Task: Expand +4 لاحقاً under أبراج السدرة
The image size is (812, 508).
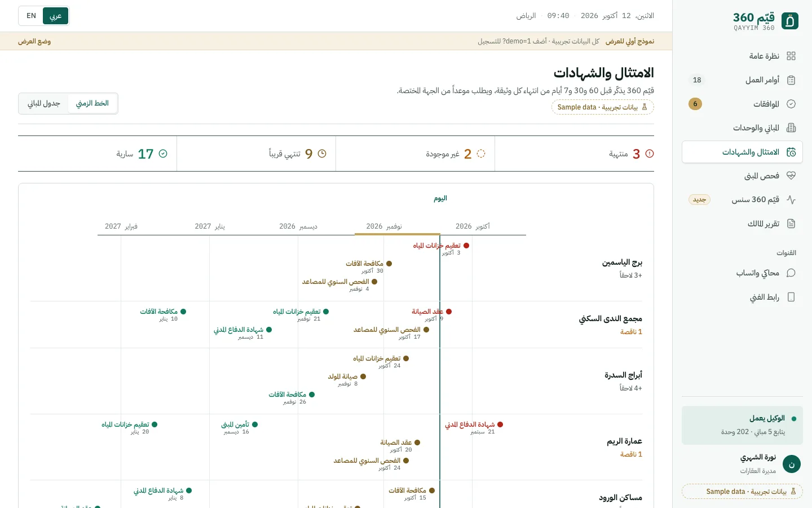Action: point(631,388)
